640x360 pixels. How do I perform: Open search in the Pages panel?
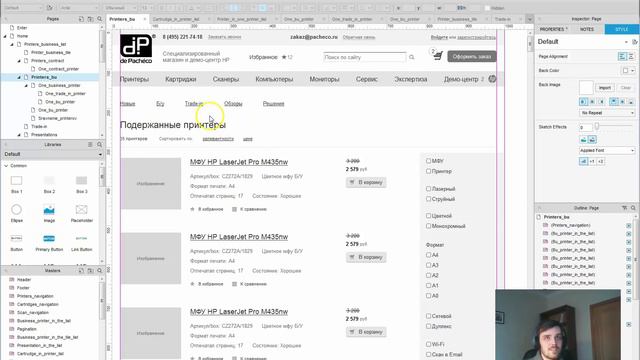click(99, 19)
